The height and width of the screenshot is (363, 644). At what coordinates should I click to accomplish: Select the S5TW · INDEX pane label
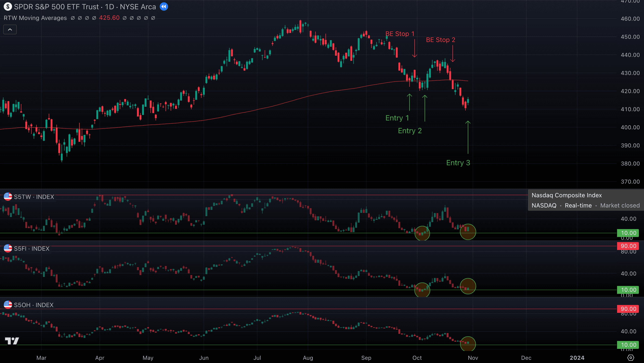pos(34,197)
